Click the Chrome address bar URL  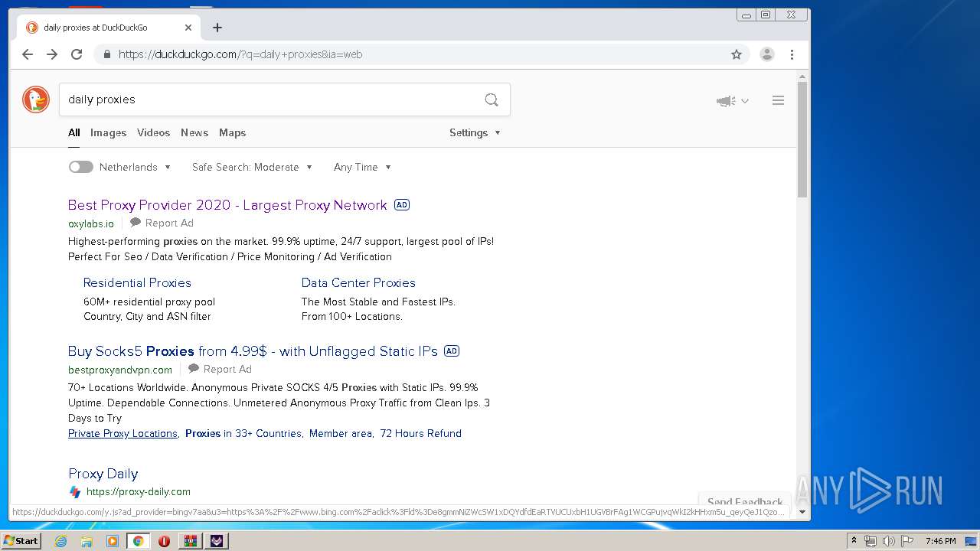(240, 54)
